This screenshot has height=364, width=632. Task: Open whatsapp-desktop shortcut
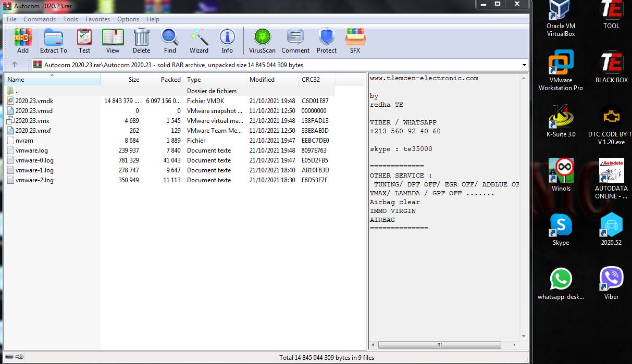pos(561,284)
